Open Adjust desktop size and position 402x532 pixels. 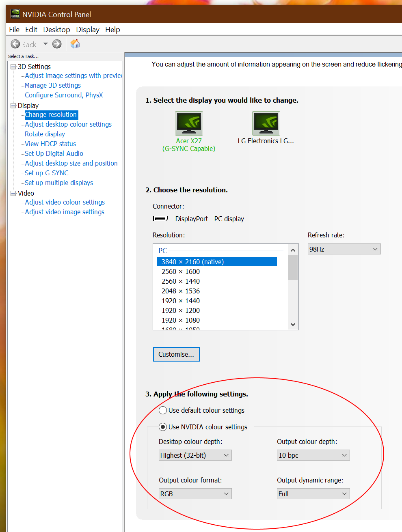coord(71,163)
